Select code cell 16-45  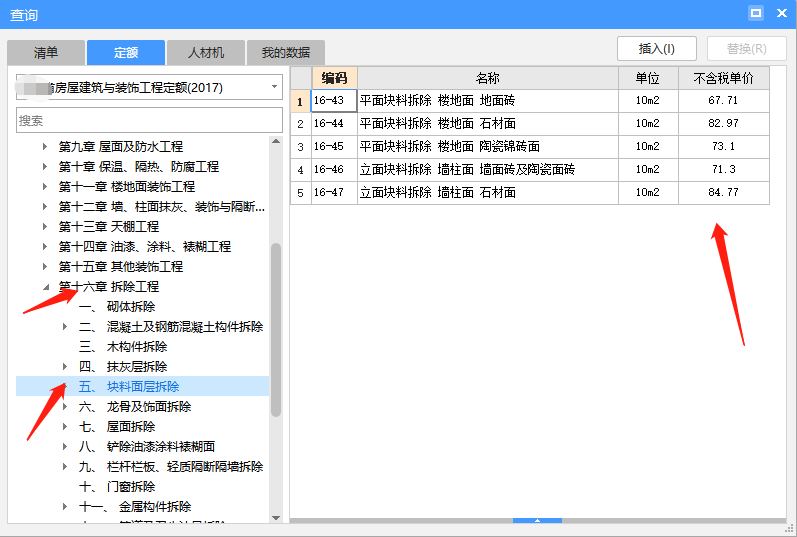(334, 146)
